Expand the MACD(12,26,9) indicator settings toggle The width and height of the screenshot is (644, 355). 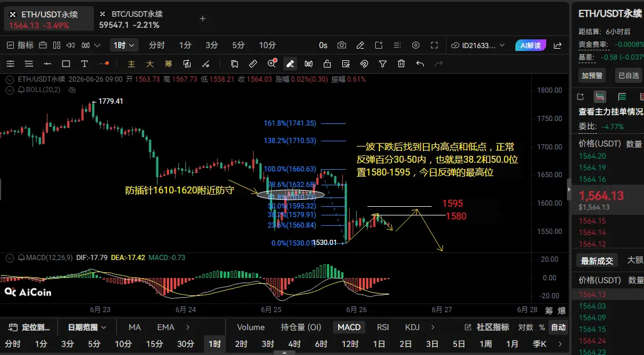pyautogui.click(x=10, y=258)
